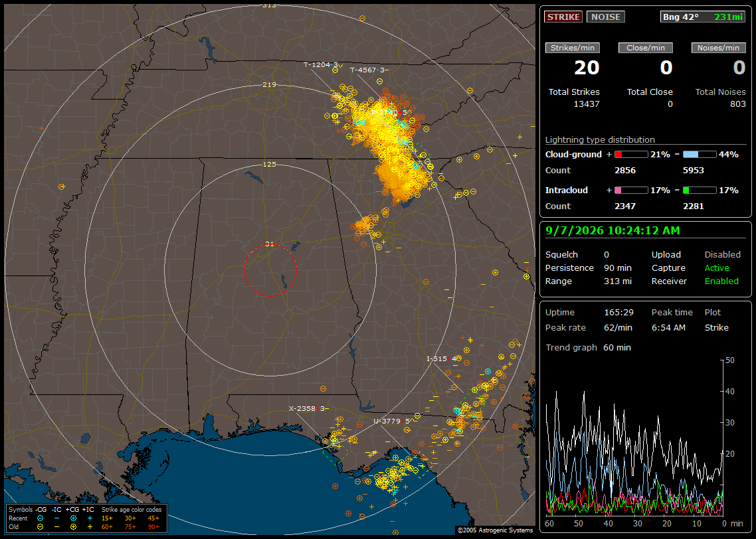Click the old +CG symbol in legend
756x539 pixels.
click(x=73, y=527)
